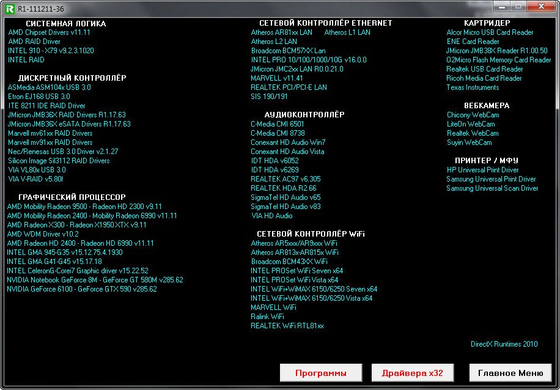Choose INTEL GMA 945-G35 driver
The width and height of the screenshot is (560, 390).
(65, 252)
